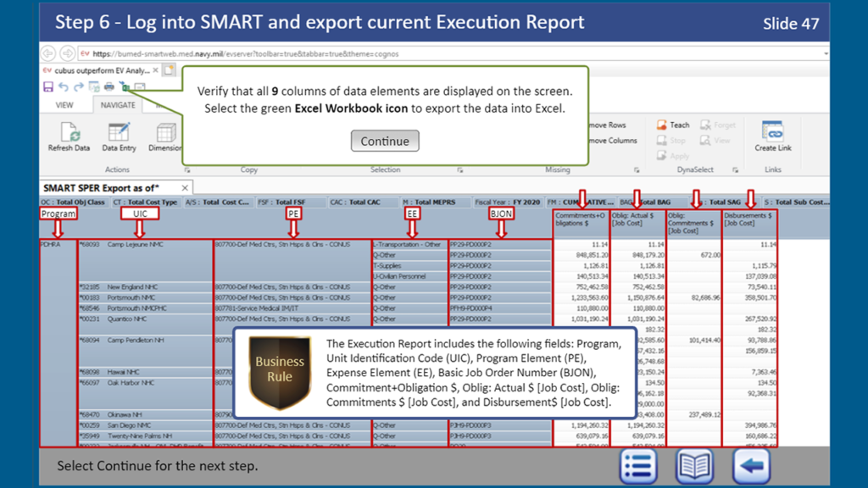
Task: Open the OC Total Obj Class selector
Action: (x=74, y=202)
